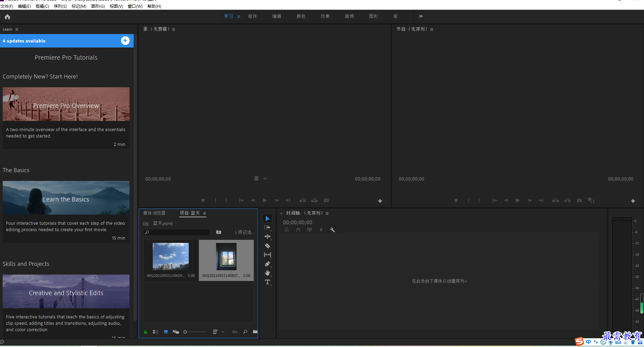Open Program monitor button editor plus icon
Screen dimensions: 644x347
pyautogui.click(x=633, y=201)
